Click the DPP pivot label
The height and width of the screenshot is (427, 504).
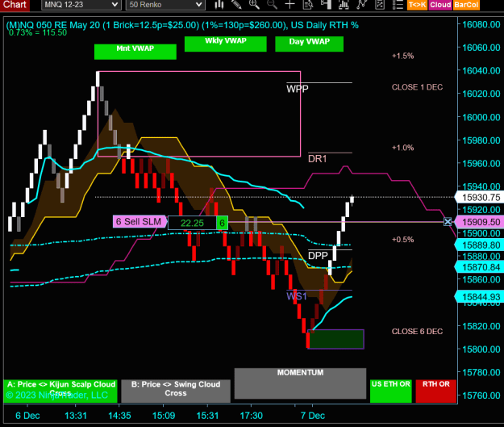pyautogui.click(x=318, y=256)
